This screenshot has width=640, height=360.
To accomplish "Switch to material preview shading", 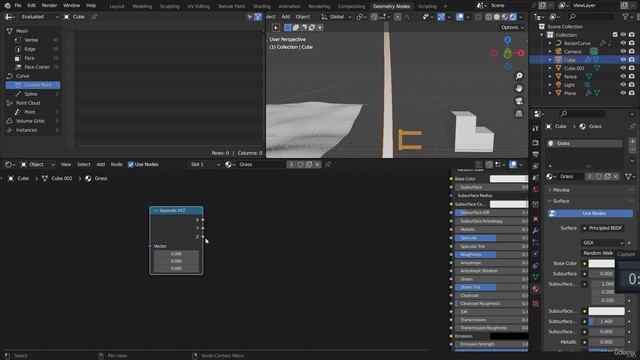I will click(505, 17).
